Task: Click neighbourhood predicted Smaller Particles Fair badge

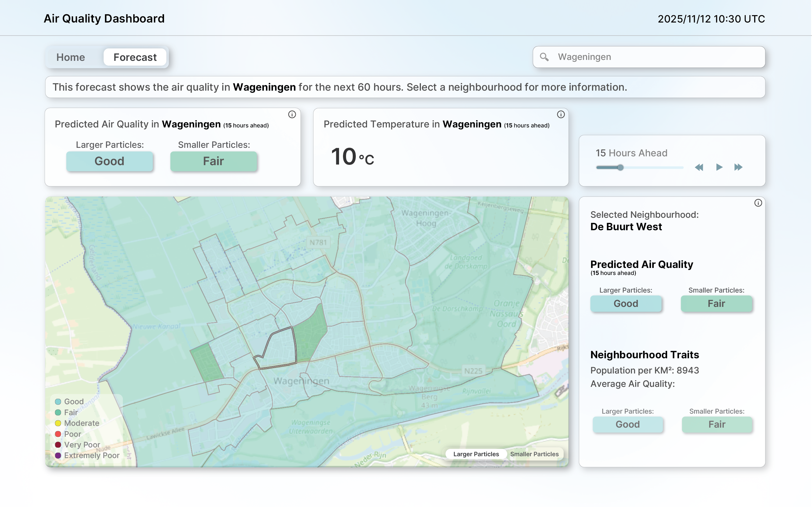Action: pyautogui.click(x=716, y=304)
